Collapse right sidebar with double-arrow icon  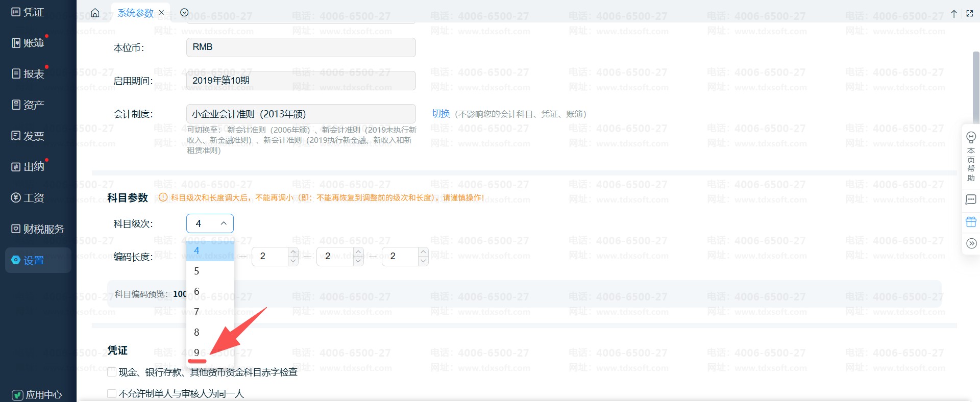coord(971,244)
